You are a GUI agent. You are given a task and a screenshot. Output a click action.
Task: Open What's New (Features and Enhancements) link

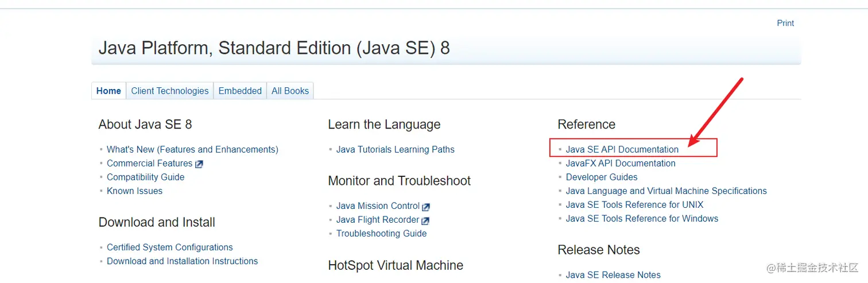point(192,149)
